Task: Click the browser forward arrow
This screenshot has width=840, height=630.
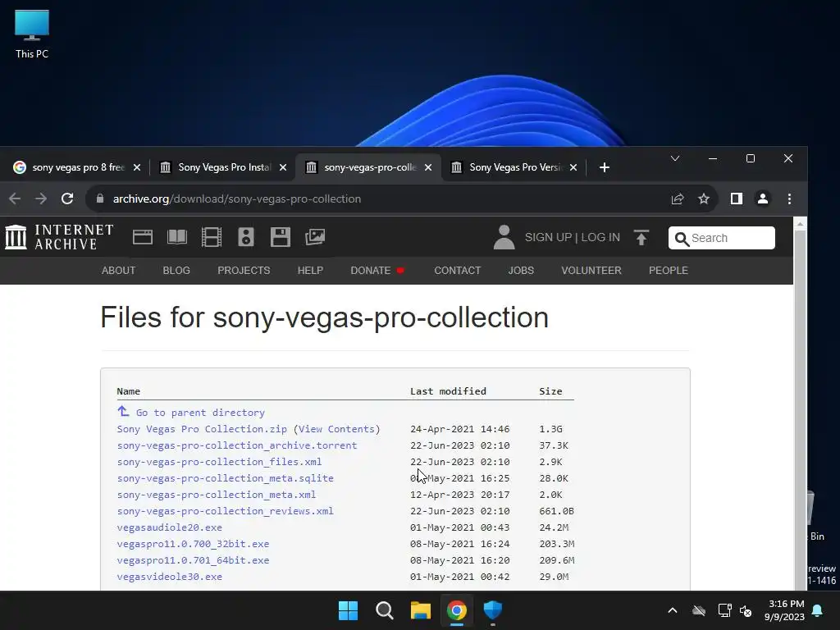Action: coord(41,199)
